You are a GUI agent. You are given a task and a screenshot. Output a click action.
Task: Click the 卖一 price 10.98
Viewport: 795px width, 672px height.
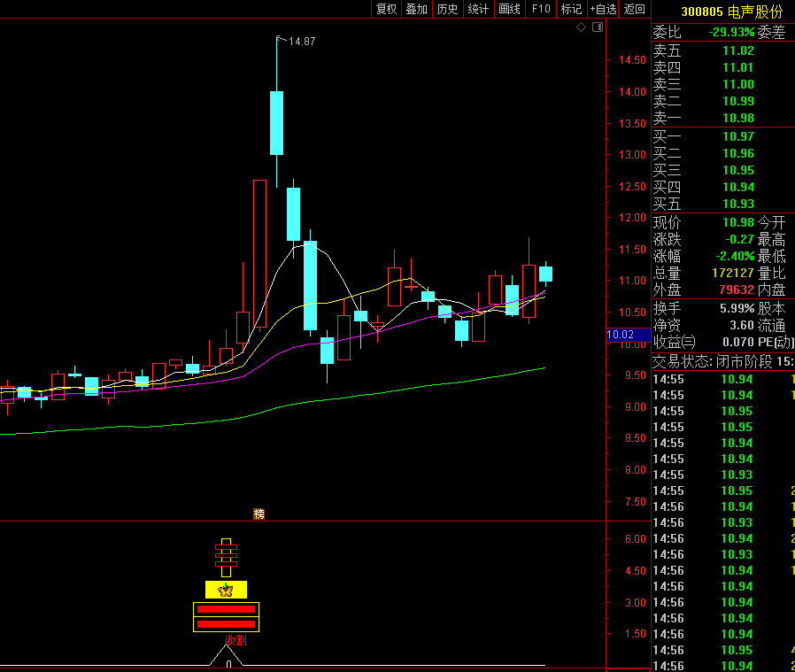[x=738, y=118]
